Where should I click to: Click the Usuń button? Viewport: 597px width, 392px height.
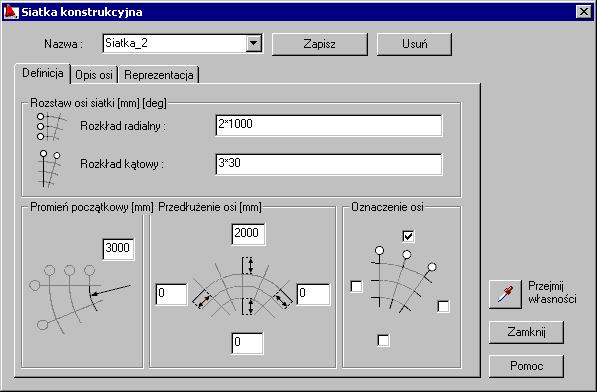pos(414,44)
